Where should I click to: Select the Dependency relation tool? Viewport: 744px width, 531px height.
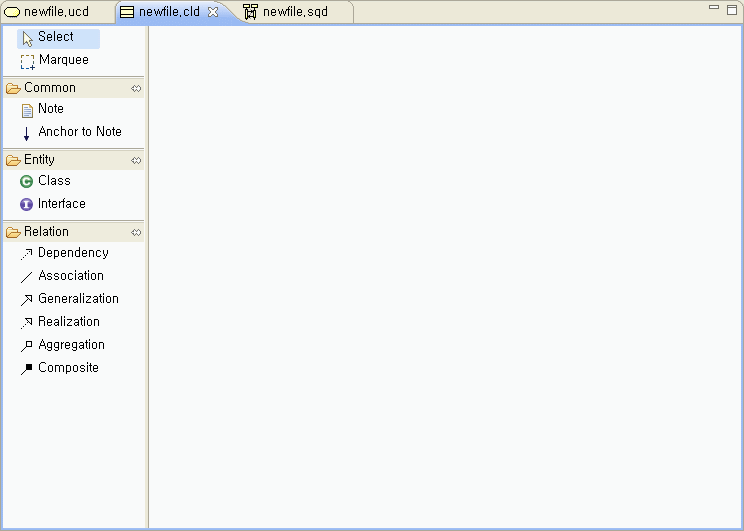click(x=72, y=253)
